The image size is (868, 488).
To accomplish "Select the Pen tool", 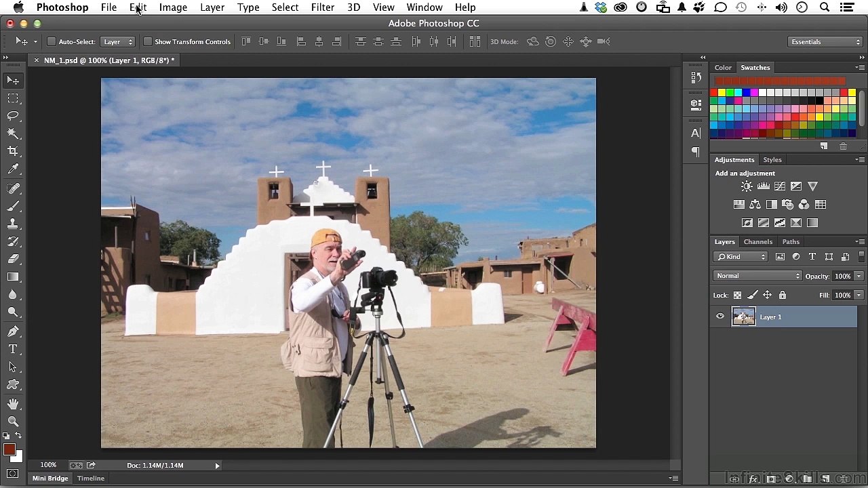I will (13, 331).
